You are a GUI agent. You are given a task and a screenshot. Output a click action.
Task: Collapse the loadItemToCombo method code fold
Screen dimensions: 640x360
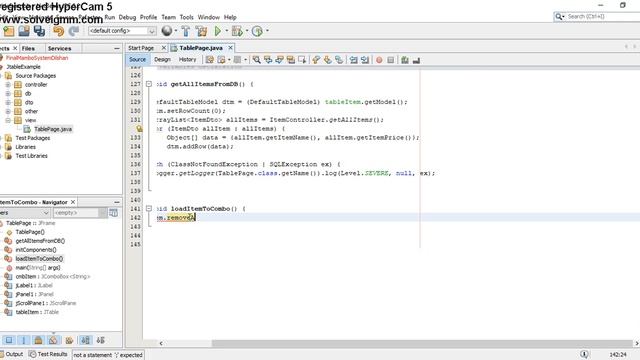click(149, 209)
